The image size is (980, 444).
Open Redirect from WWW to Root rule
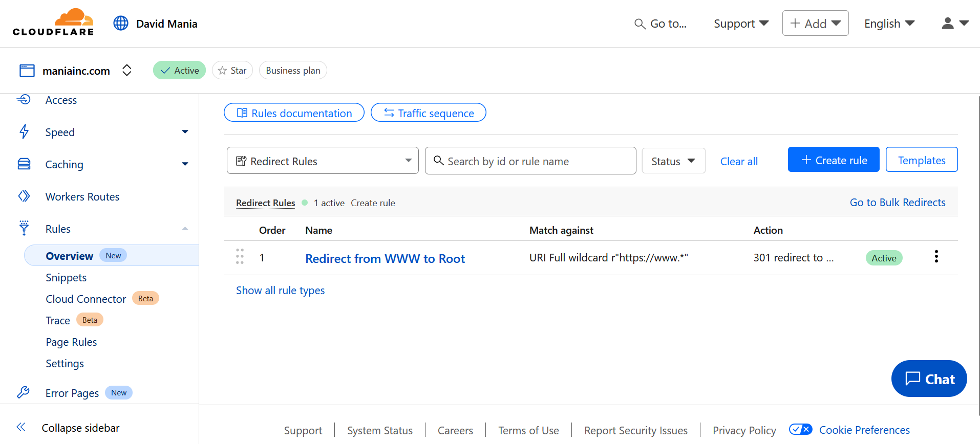click(385, 259)
